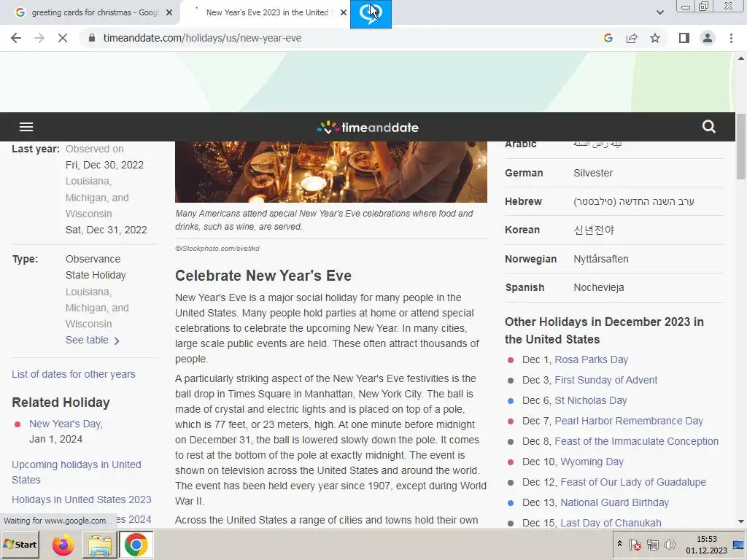The image size is (747, 560).
Task: Switch to greeting cards for christmas tab
Action: click(x=94, y=12)
